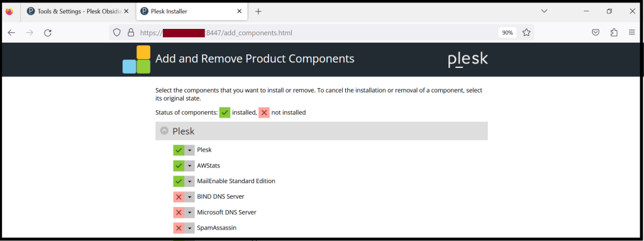Open the Extensions puzzle icon
The height and width of the screenshot is (241, 644).
point(614,33)
